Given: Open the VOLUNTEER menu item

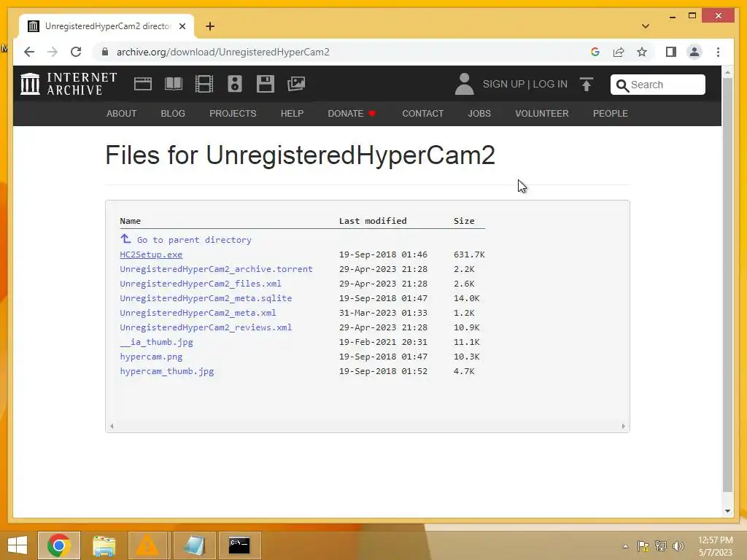Looking at the screenshot, I should [x=542, y=113].
